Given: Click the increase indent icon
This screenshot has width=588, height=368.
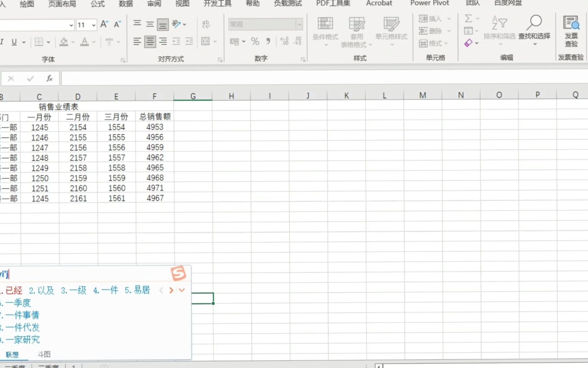Looking at the screenshot, I should tap(189, 42).
